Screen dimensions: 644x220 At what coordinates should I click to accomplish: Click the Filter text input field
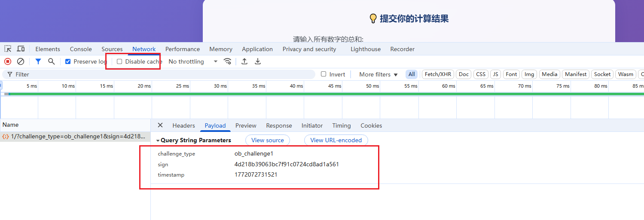tap(163, 74)
